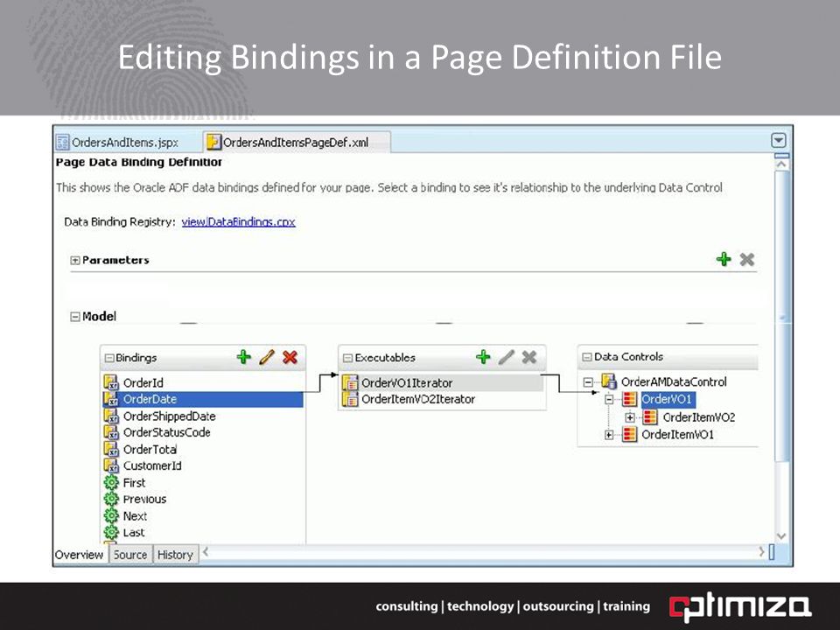
Task: Expand the OrderItemVO2 tree node
Action: (630, 417)
